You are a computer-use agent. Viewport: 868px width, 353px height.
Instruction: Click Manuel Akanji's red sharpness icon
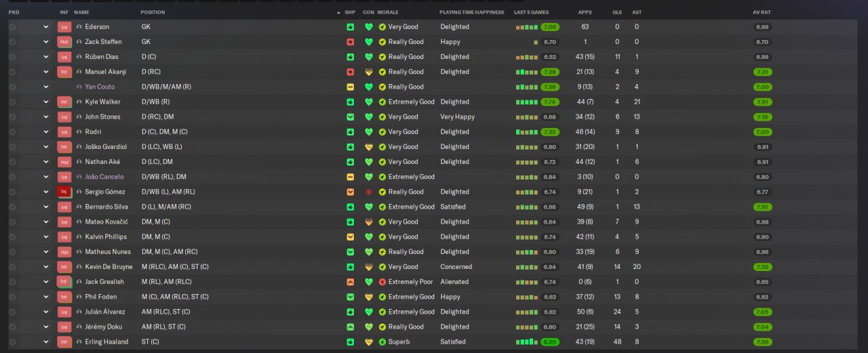350,72
